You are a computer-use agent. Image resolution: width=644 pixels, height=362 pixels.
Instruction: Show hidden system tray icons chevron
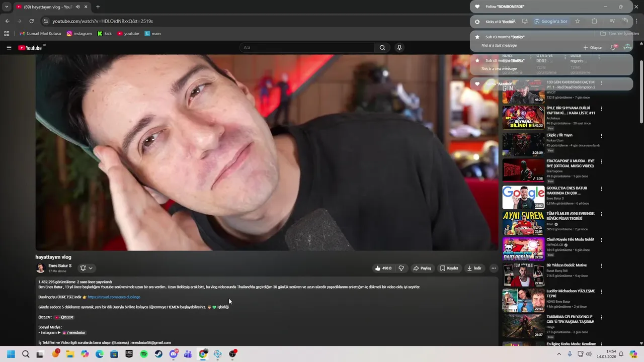click(x=559, y=354)
